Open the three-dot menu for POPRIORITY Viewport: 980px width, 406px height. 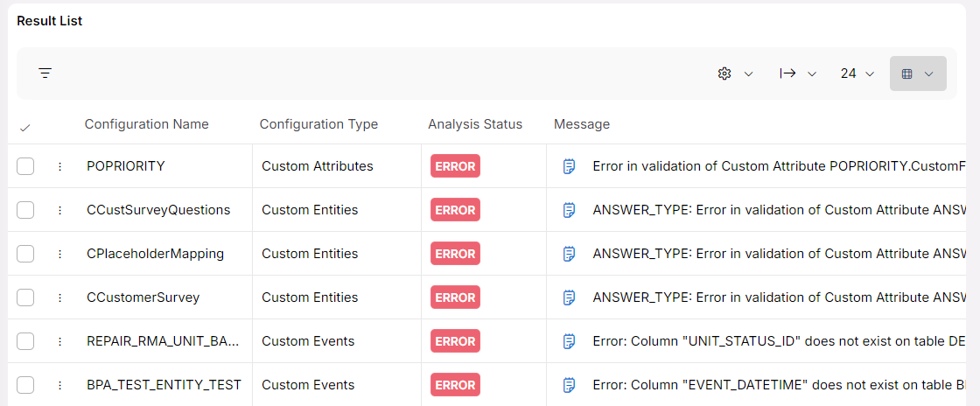coord(60,166)
